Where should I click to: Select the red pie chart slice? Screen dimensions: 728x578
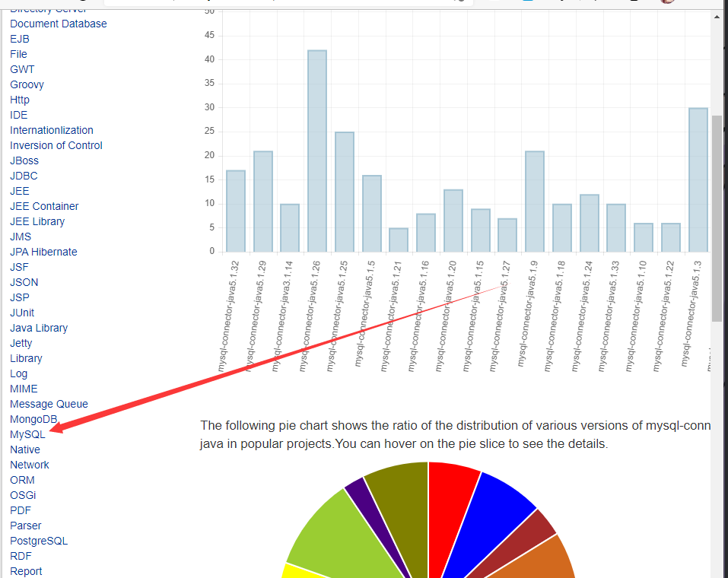(x=448, y=516)
